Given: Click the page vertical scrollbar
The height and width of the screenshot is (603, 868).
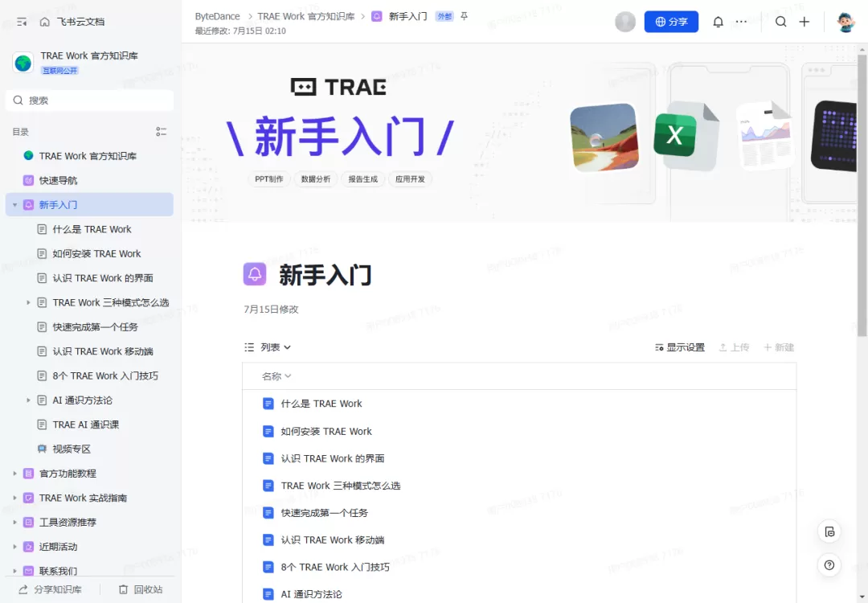Looking at the screenshot, I should 862,194.
